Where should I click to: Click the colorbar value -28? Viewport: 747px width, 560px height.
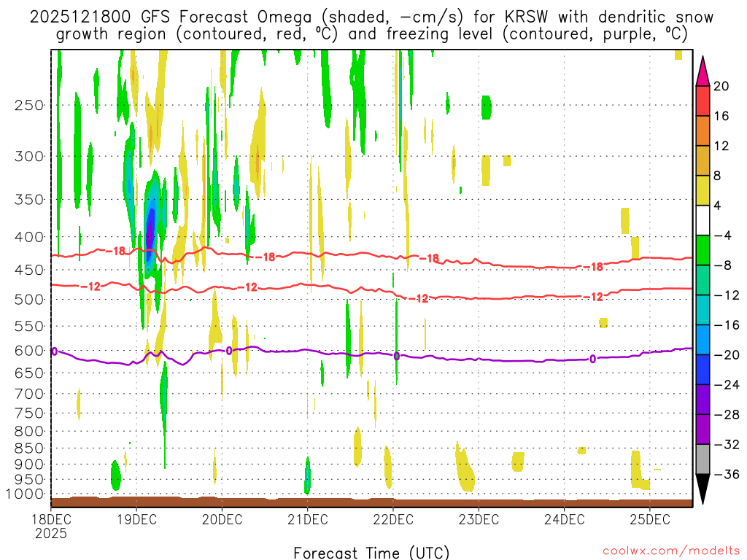[x=727, y=415]
